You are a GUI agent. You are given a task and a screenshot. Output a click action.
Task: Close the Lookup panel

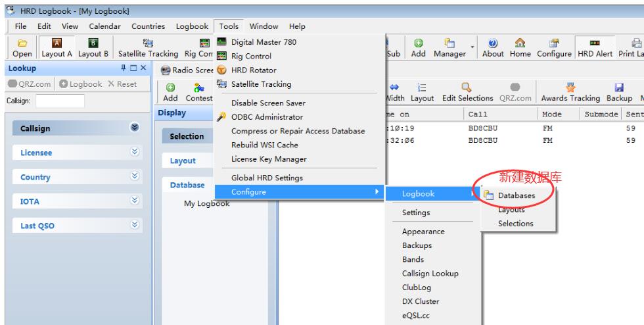[143, 68]
